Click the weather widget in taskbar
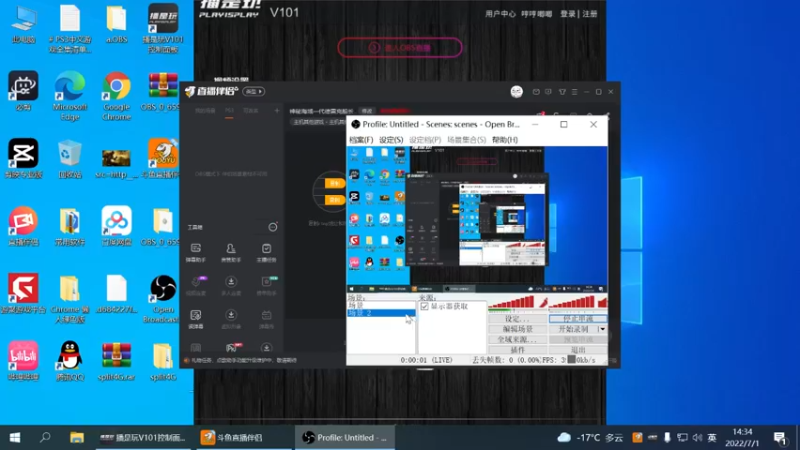The width and height of the screenshot is (800, 450). coord(590,438)
